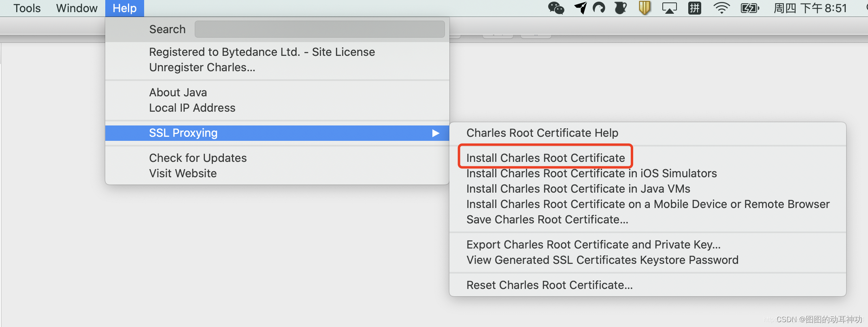Open the WeChat menu bar icon
This screenshot has height=327, width=868.
pos(556,8)
